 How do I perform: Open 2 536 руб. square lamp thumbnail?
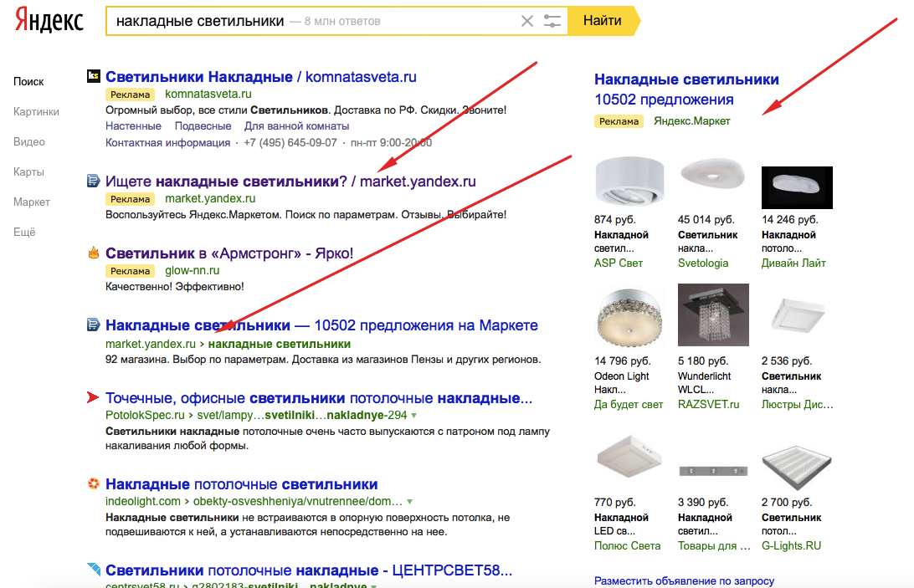pyautogui.click(x=798, y=314)
